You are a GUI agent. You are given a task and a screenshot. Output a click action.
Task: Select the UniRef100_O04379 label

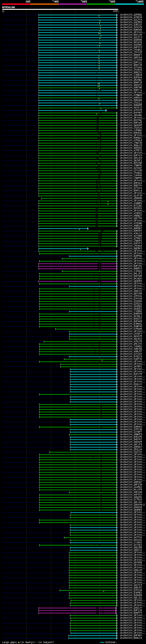(x=131, y=27)
